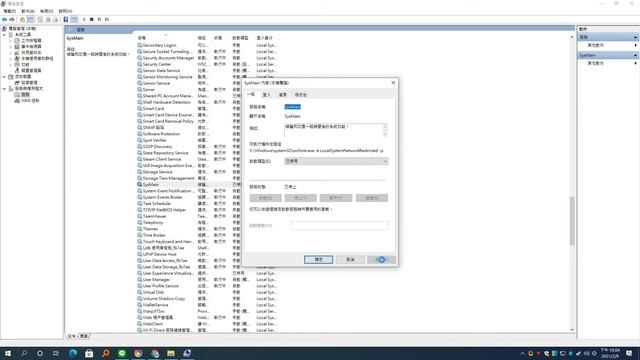This screenshot has width=640, height=360.
Task: Open the notification center icon in tray
Action: (629, 353)
